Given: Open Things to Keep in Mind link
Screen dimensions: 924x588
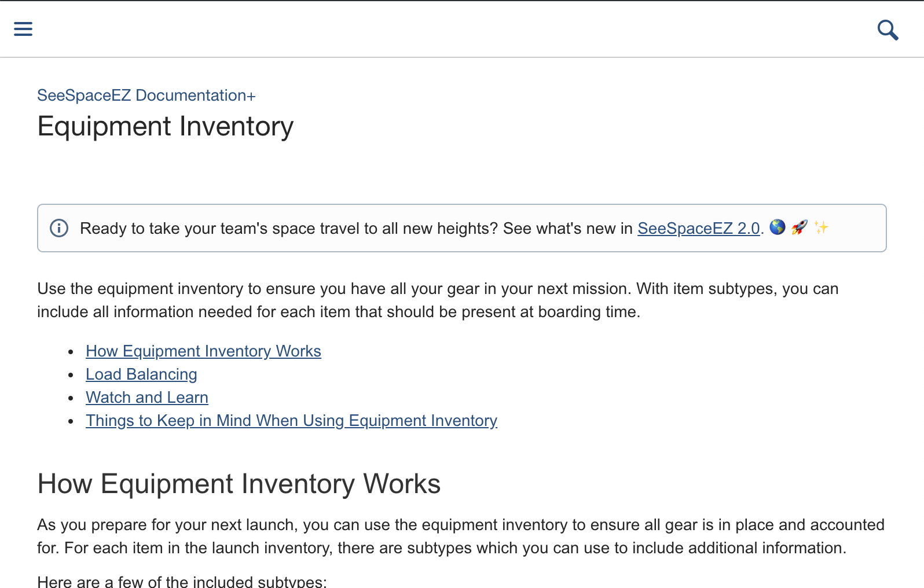Looking at the screenshot, I should coord(291,421).
